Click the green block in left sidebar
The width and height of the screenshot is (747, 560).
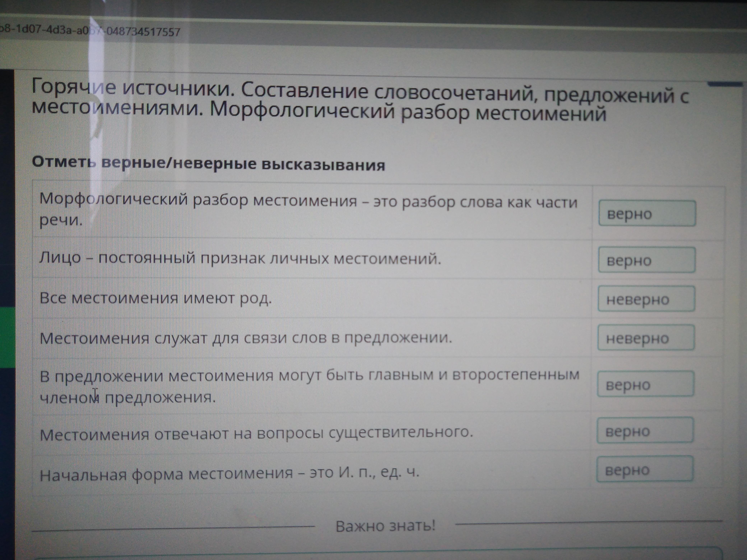[x=7, y=338]
